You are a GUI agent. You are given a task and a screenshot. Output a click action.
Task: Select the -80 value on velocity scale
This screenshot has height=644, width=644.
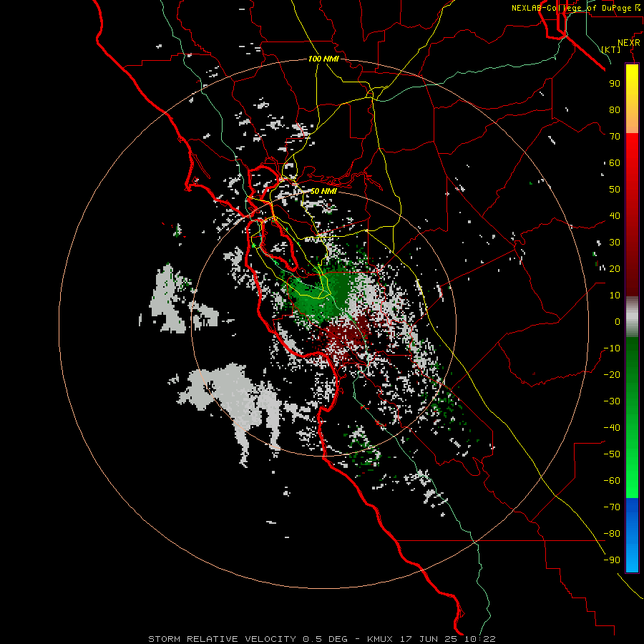(x=612, y=534)
